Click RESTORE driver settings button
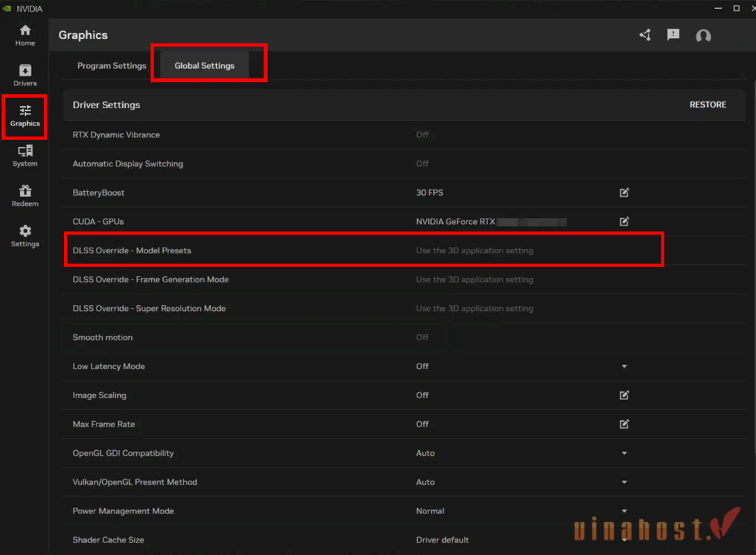The image size is (756, 555). click(707, 105)
